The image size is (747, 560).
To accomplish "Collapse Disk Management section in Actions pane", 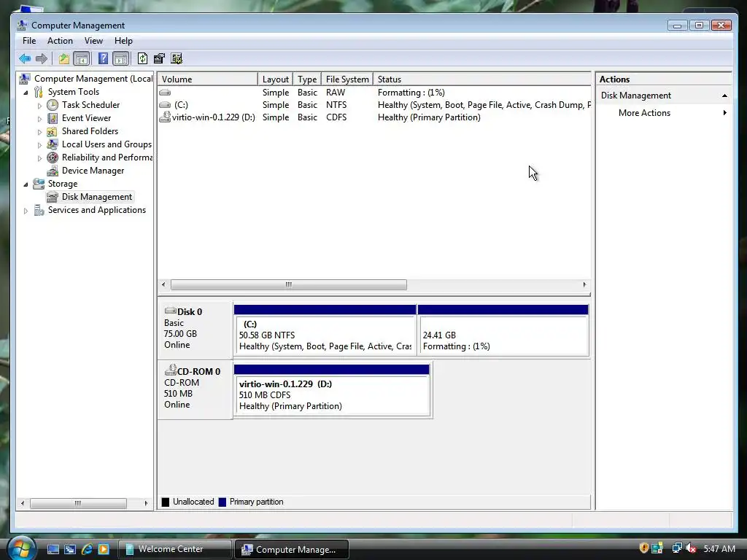I will click(724, 96).
